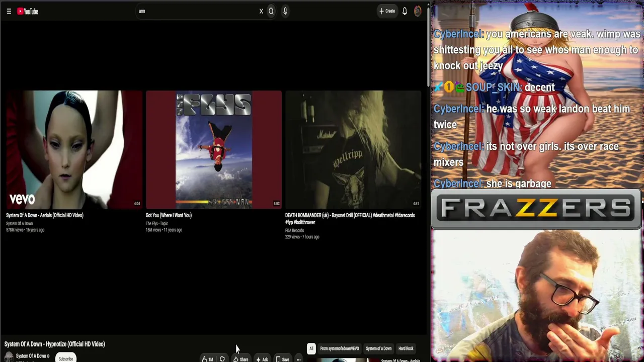
Task: Save the video to a playlist
Action: click(282, 359)
